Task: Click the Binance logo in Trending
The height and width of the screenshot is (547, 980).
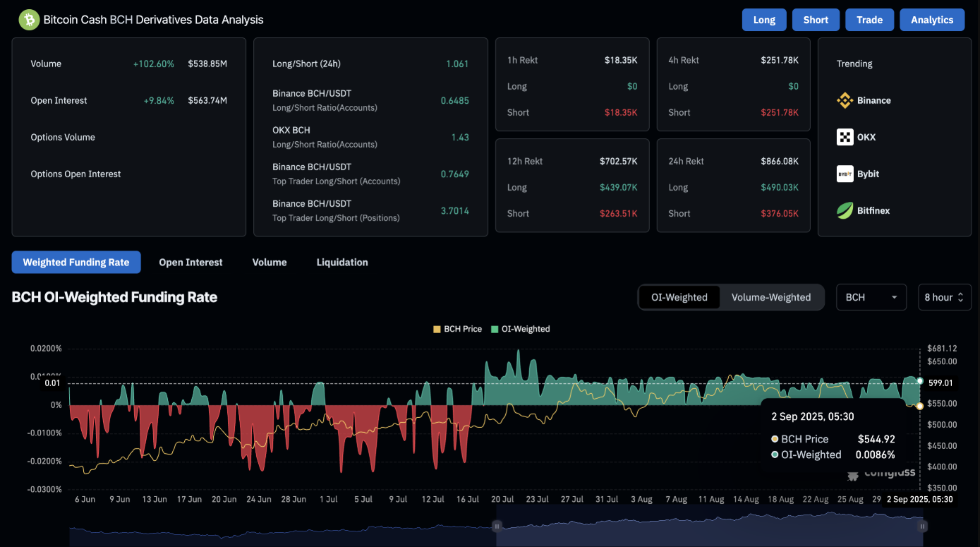Action: pos(845,100)
